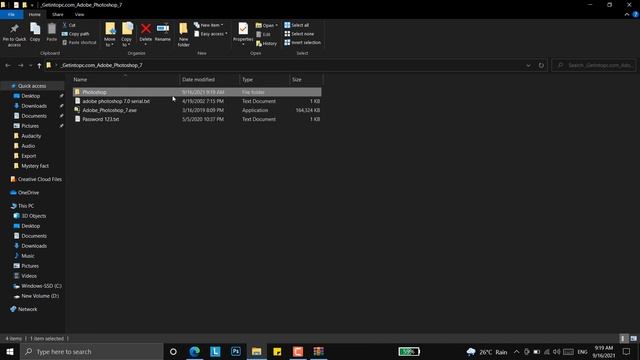The image size is (640, 360).
Task: Go back with the Back arrow
Action: click(8, 65)
